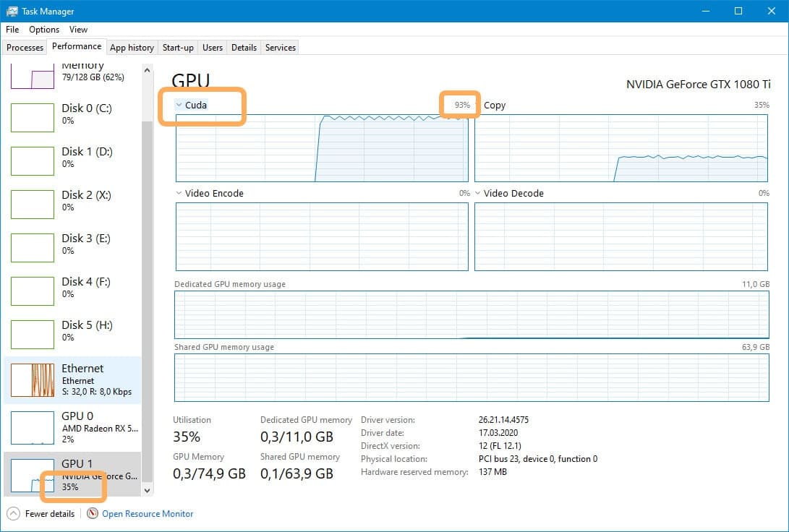Screen dimensions: 789x532
Task: Switch to the Details tab
Action: point(244,47)
